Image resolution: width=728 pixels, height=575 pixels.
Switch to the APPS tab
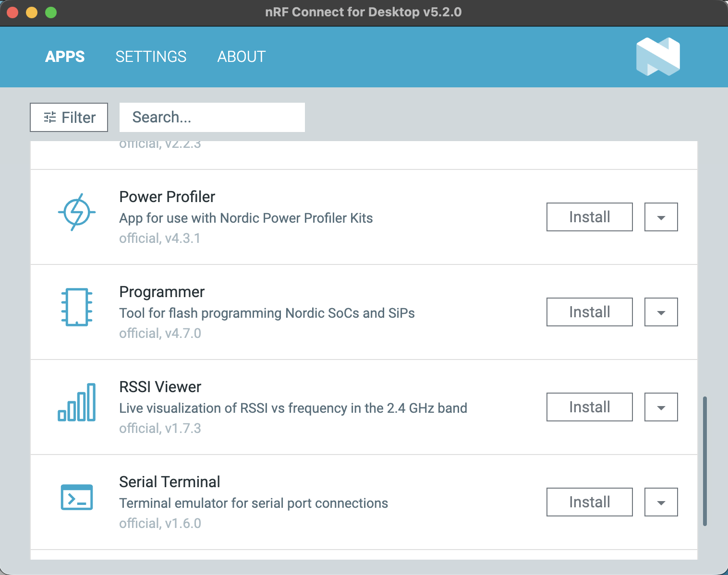(65, 57)
